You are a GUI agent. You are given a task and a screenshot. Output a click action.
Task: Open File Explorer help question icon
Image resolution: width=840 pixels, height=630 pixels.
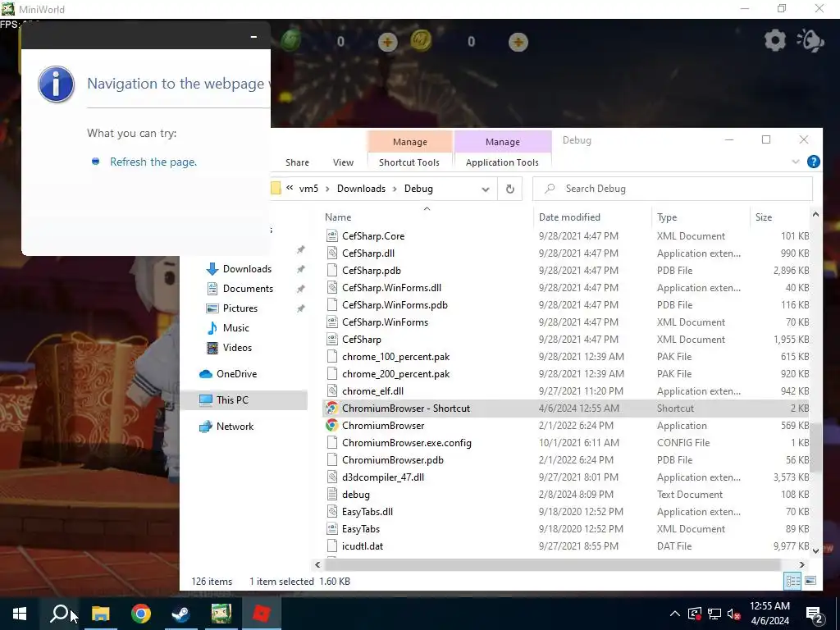(x=813, y=162)
